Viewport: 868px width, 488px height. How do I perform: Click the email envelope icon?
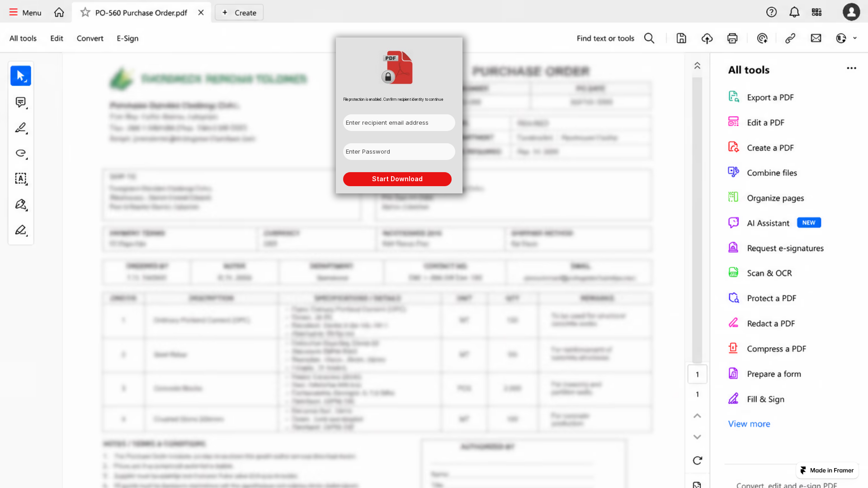click(x=816, y=38)
